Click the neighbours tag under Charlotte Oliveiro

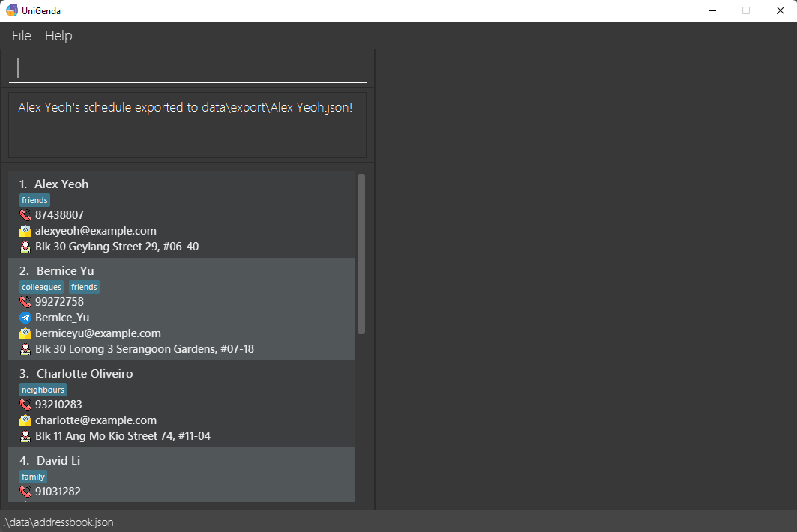tap(43, 390)
